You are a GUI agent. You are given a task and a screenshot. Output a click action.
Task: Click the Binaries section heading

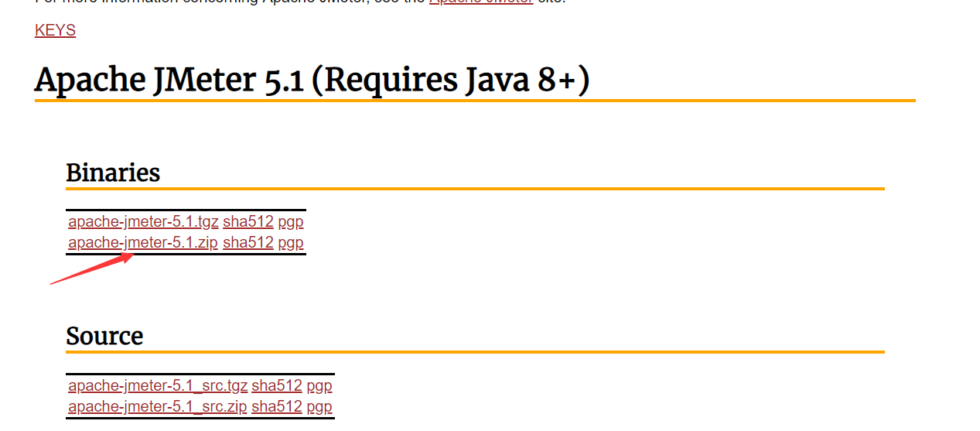pos(113,173)
